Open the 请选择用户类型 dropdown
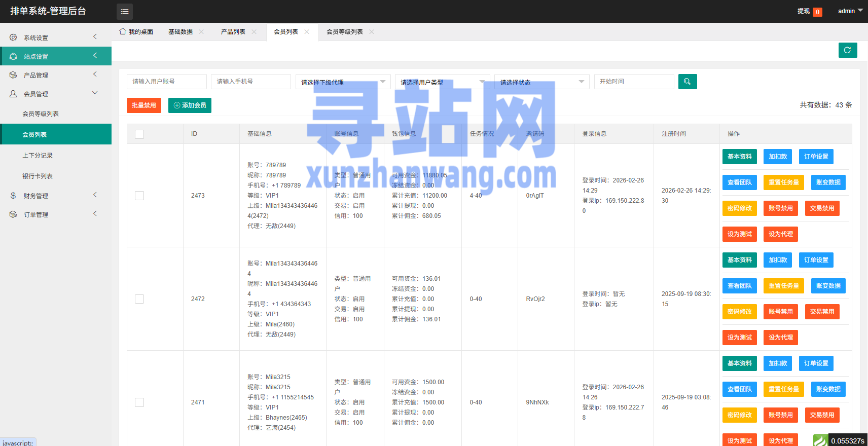 coord(442,82)
